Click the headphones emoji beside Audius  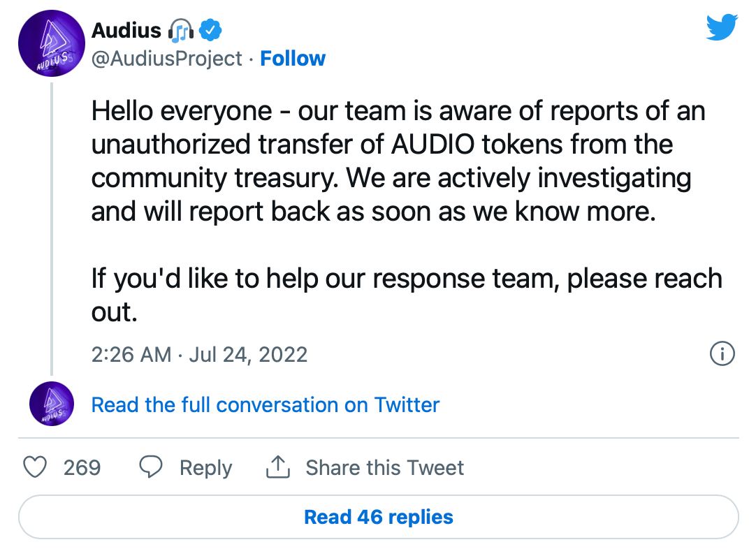[182, 30]
